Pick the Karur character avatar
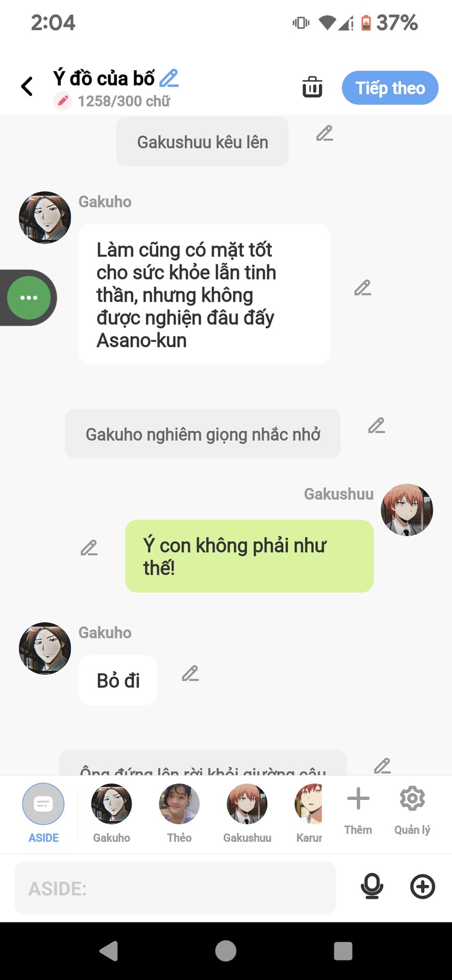The height and width of the screenshot is (980, 452). [309, 813]
